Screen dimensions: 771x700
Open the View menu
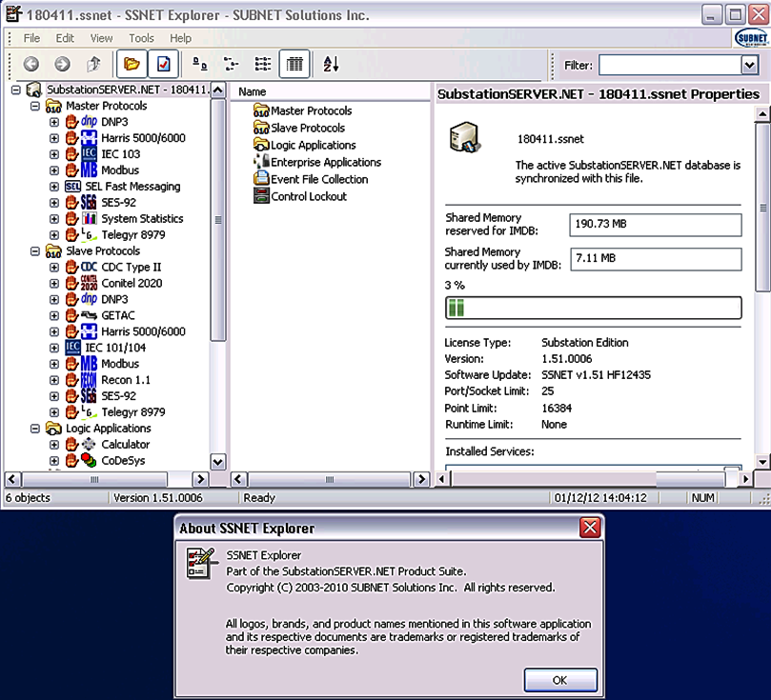click(101, 38)
